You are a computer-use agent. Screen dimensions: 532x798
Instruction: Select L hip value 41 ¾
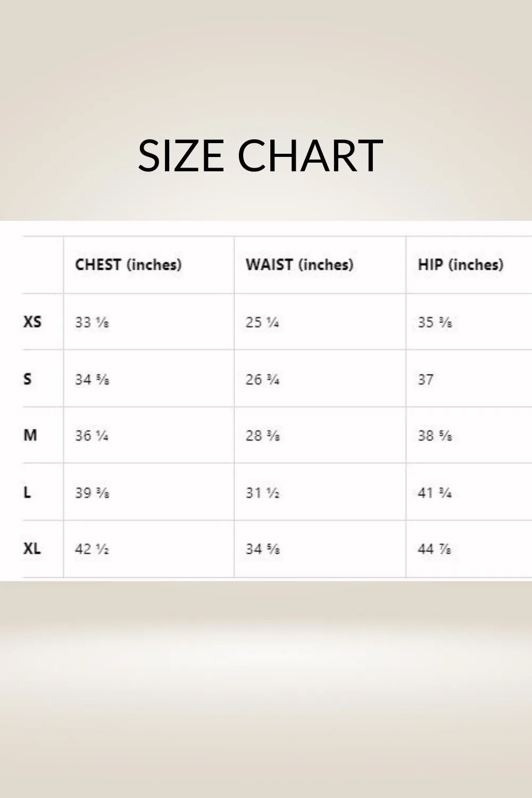(x=435, y=493)
